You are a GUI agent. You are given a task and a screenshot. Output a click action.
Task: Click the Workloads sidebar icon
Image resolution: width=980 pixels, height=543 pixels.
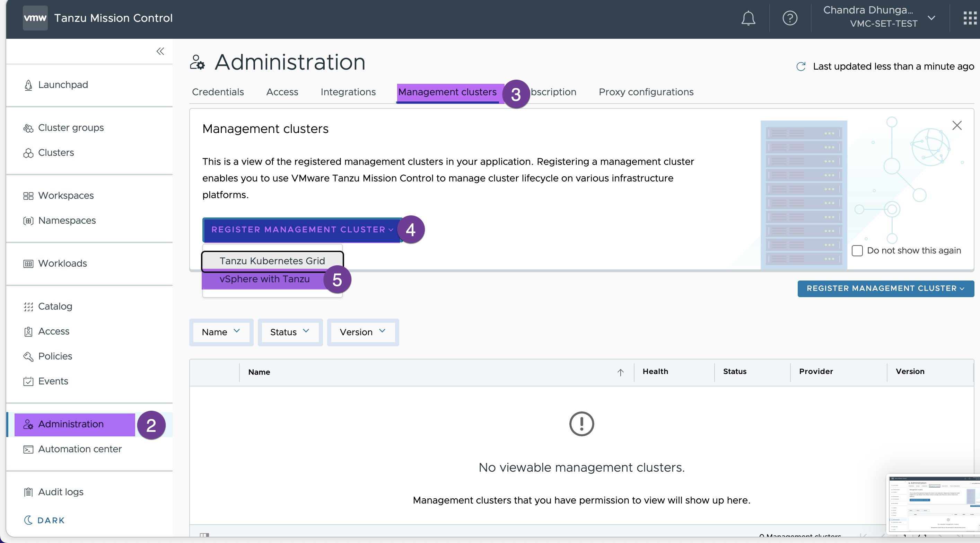coord(27,263)
